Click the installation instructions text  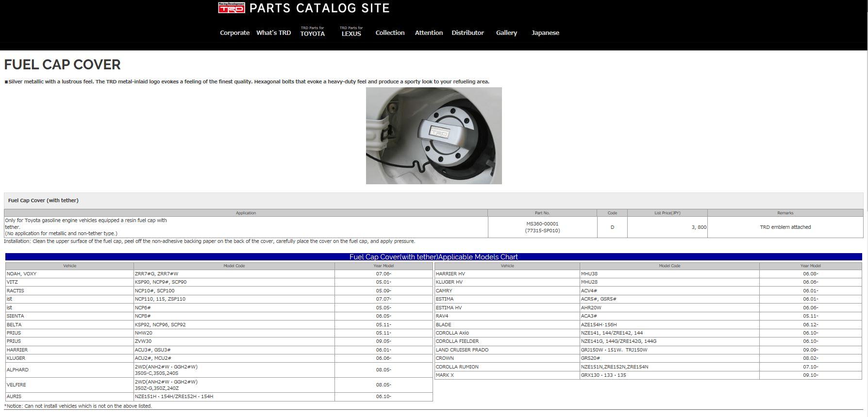point(210,241)
